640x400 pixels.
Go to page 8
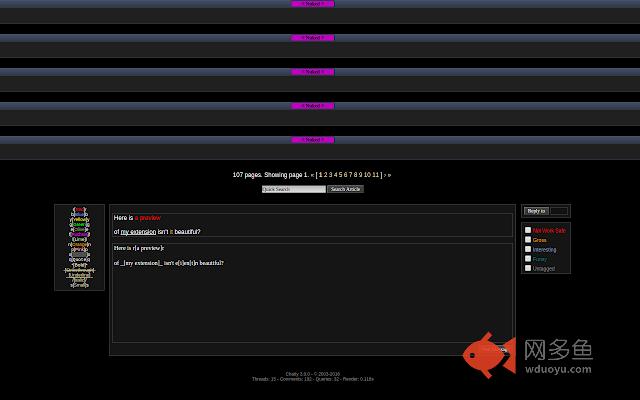point(356,175)
